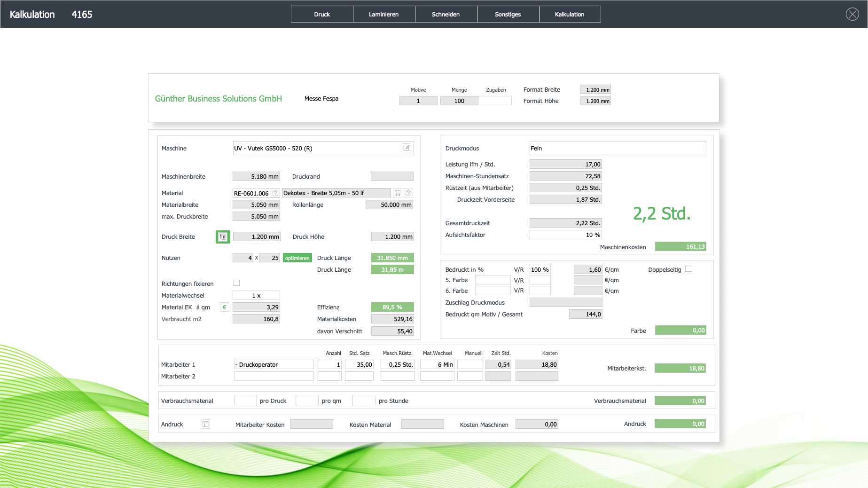Switch to the Schneiden tab

(x=446, y=14)
